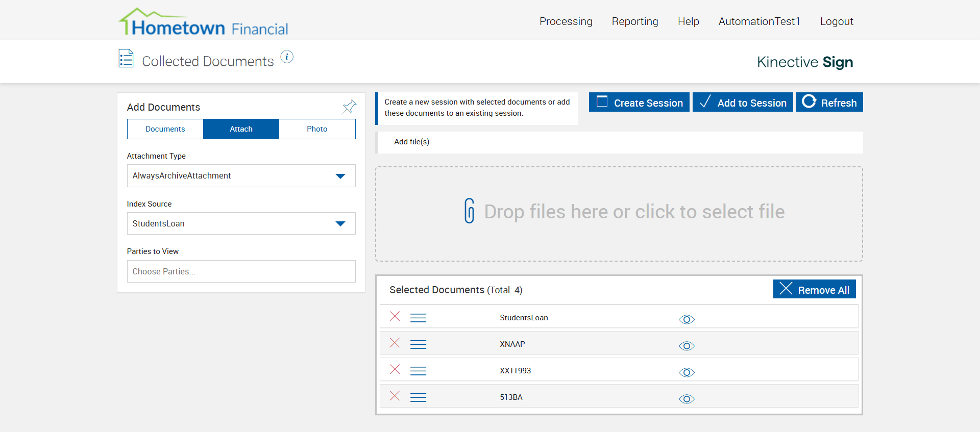This screenshot has width=980, height=432.
Task: Click the Hometown Financial logo
Action: 204,23
